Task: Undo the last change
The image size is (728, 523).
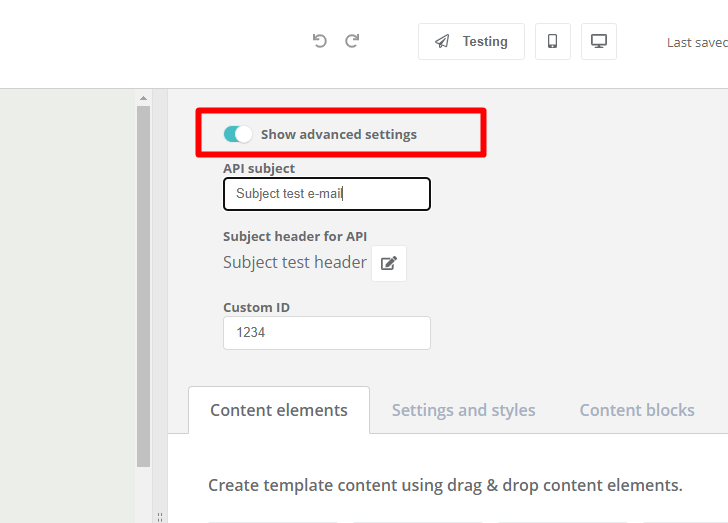Action: (x=319, y=41)
